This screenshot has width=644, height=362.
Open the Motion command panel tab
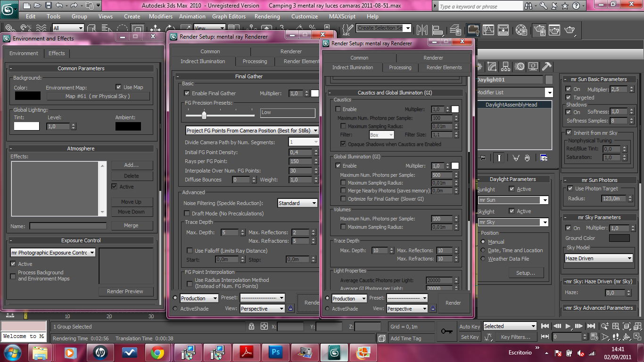pyautogui.click(x=520, y=66)
